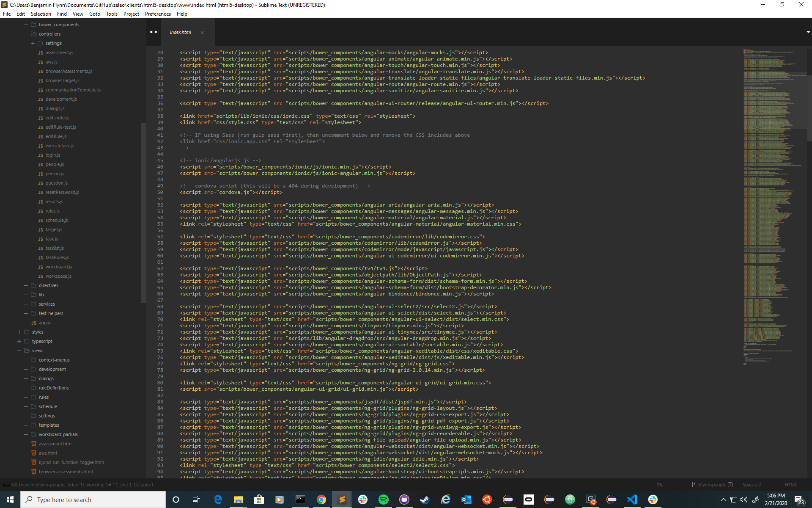This screenshot has width=812, height=508.
Task: Open the Edit menu
Action: point(21,14)
